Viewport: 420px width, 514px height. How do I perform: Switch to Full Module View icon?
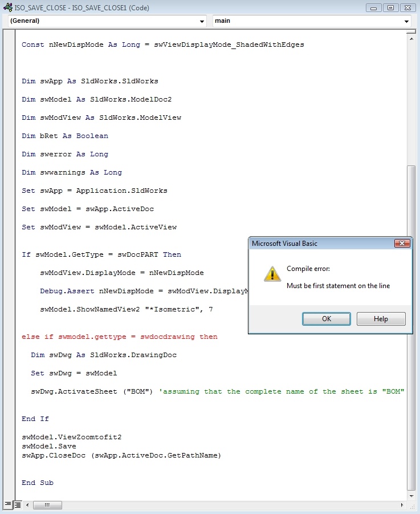17,504
